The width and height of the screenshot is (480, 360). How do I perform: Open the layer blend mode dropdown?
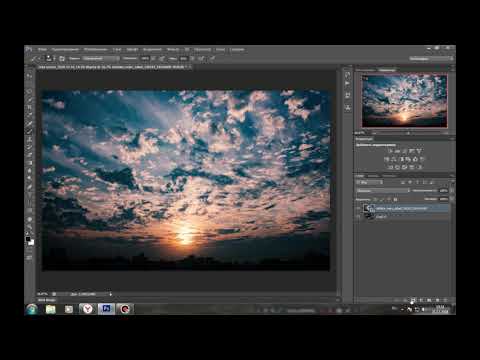tap(383, 191)
